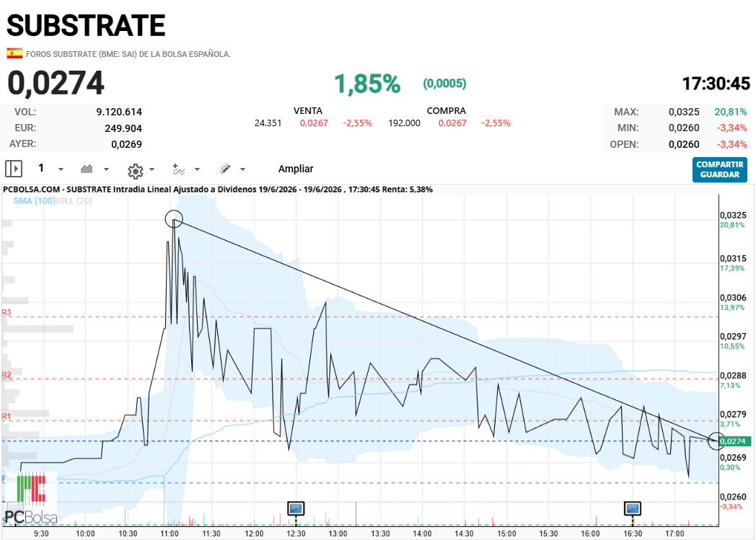Click the 17:30:45 timestamp
The image size is (756, 540).
(716, 84)
